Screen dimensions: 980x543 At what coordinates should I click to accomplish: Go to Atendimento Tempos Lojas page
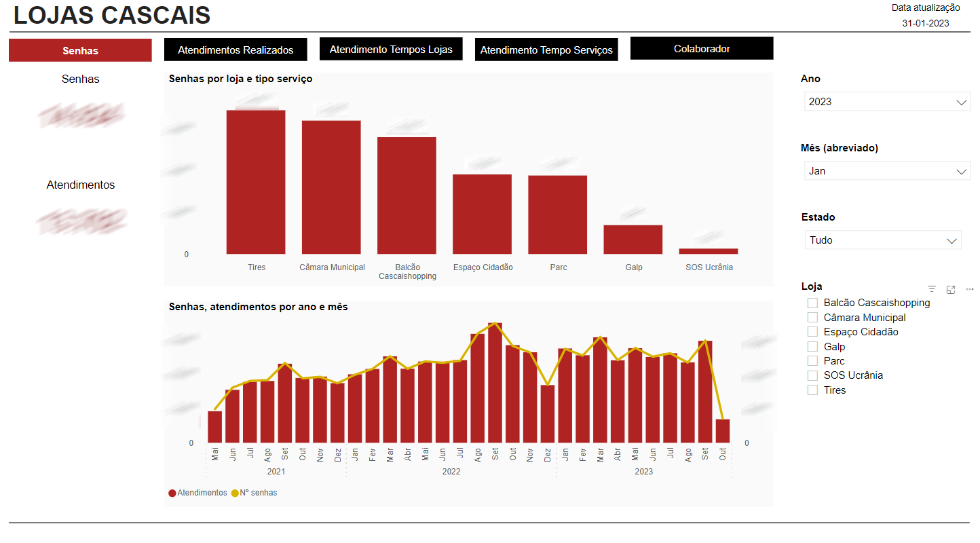click(391, 49)
